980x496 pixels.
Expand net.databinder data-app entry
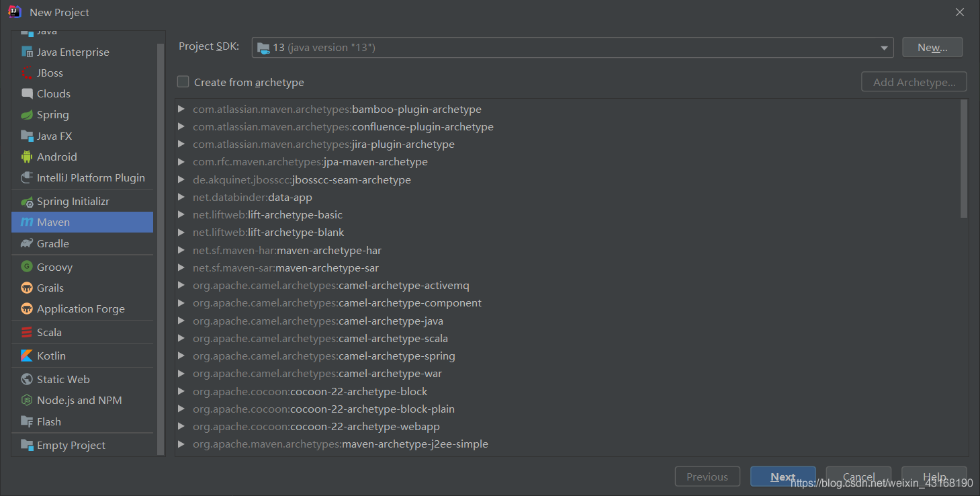(181, 197)
